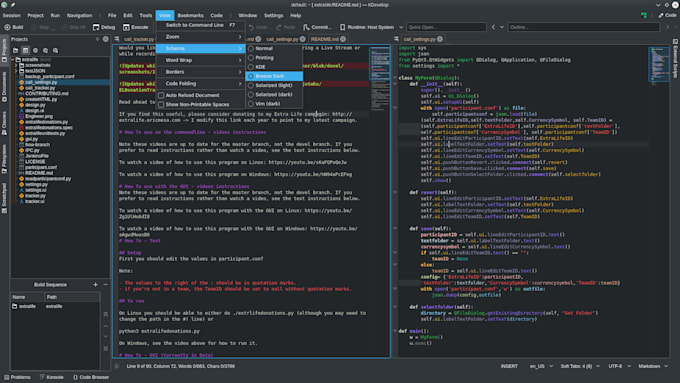The height and width of the screenshot is (383, 680).
Task: Select call_tracker.py in the project tree
Action: click(40, 88)
